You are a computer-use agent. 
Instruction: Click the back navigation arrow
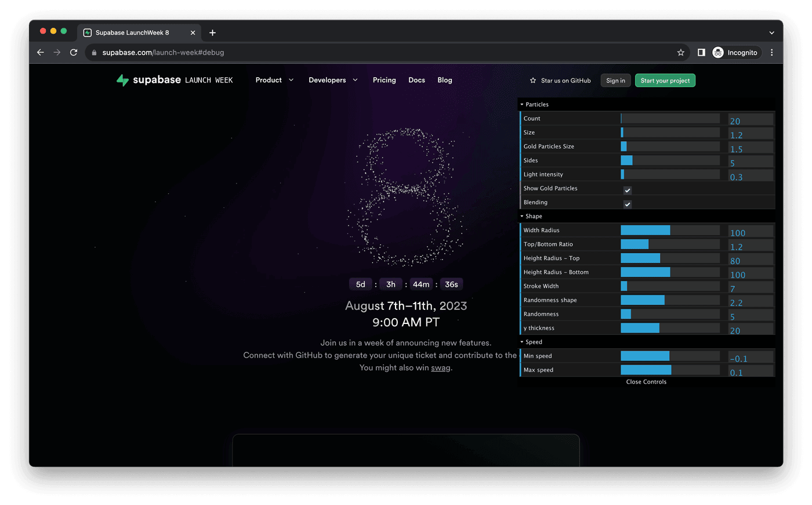pyautogui.click(x=40, y=52)
